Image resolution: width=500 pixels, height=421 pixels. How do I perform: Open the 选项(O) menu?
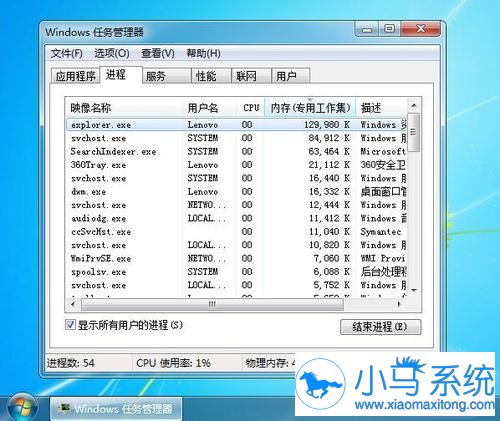[112, 53]
